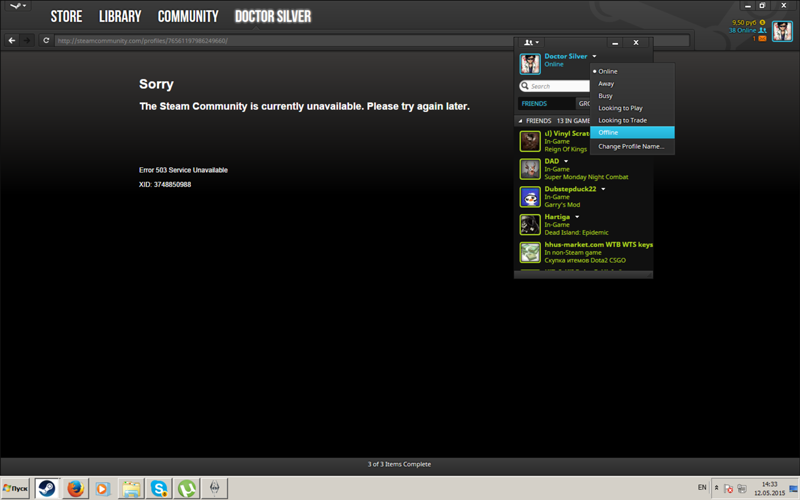Image resolution: width=800 pixels, height=500 pixels.
Task: Click the friends search field
Action: (x=555, y=86)
